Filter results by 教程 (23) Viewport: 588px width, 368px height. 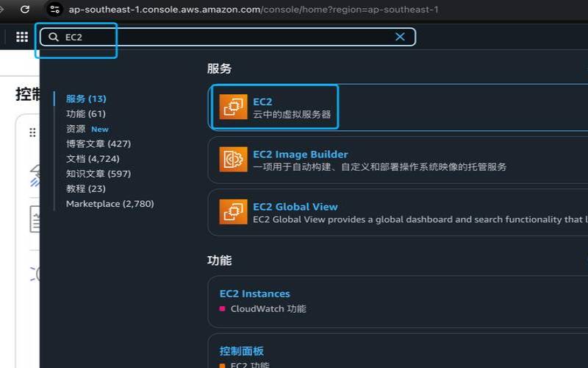coord(86,189)
